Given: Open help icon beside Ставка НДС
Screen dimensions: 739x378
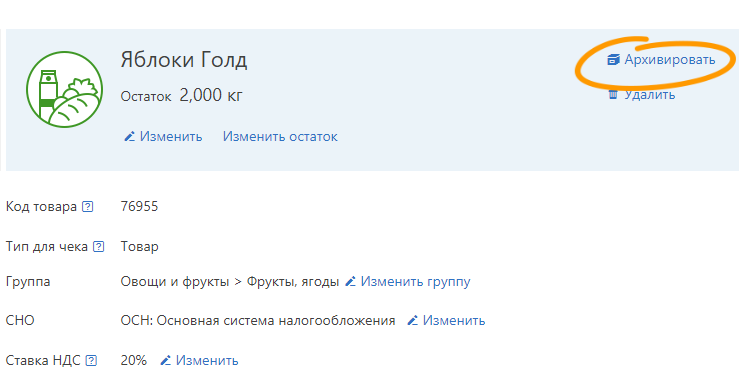Looking at the screenshot, I should click(91, 361).
